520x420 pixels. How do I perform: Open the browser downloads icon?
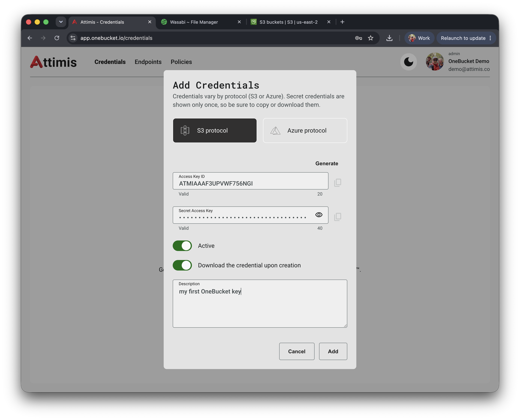(x=389, y=38)
